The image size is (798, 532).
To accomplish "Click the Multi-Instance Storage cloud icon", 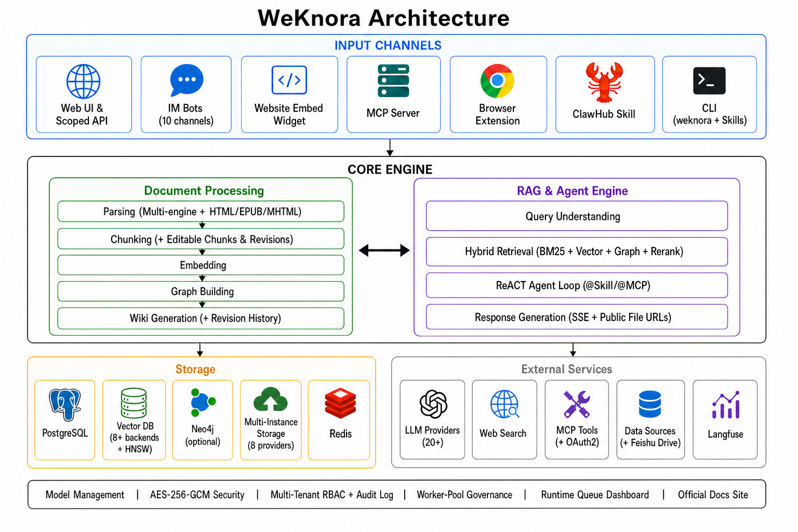I will [x=271, y=400].
